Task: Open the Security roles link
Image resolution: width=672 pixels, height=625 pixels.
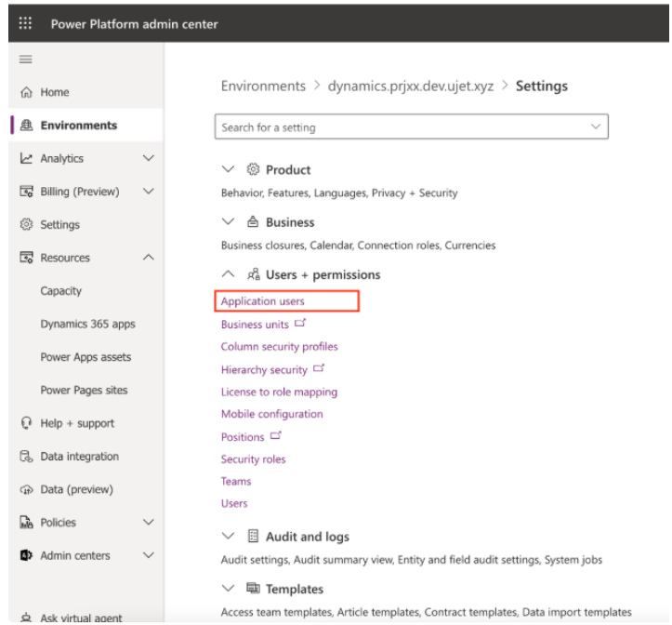Action: 253,459
